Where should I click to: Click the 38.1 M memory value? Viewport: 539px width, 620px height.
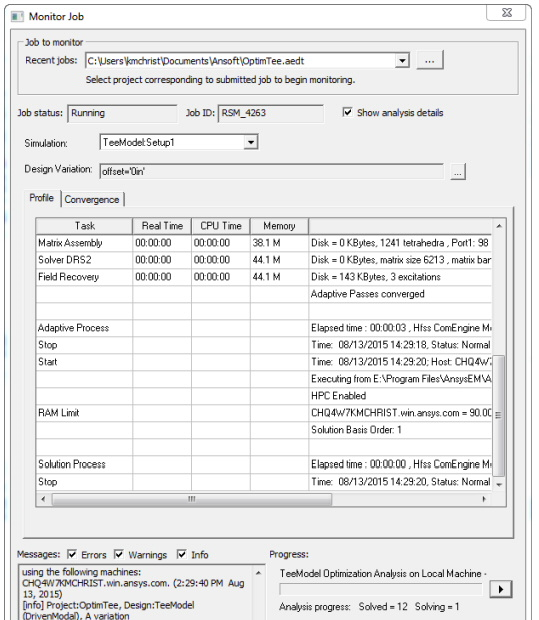267,243
